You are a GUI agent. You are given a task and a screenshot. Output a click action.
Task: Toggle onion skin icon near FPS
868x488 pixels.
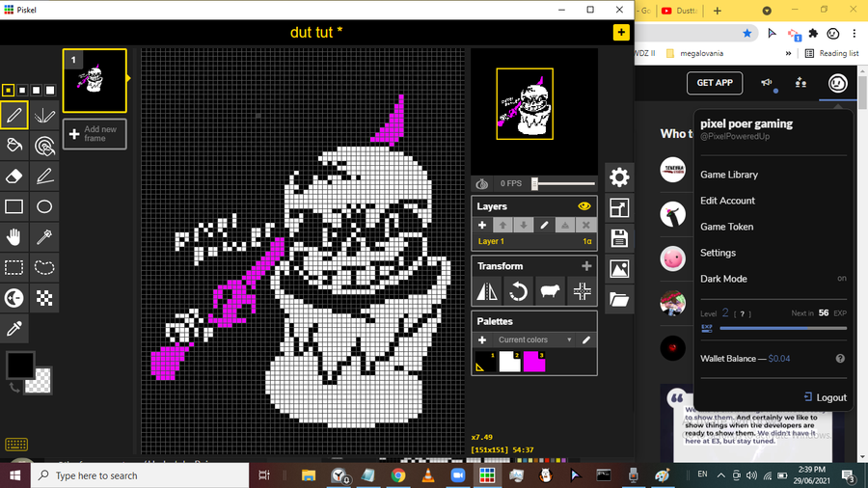pos(481,183)
